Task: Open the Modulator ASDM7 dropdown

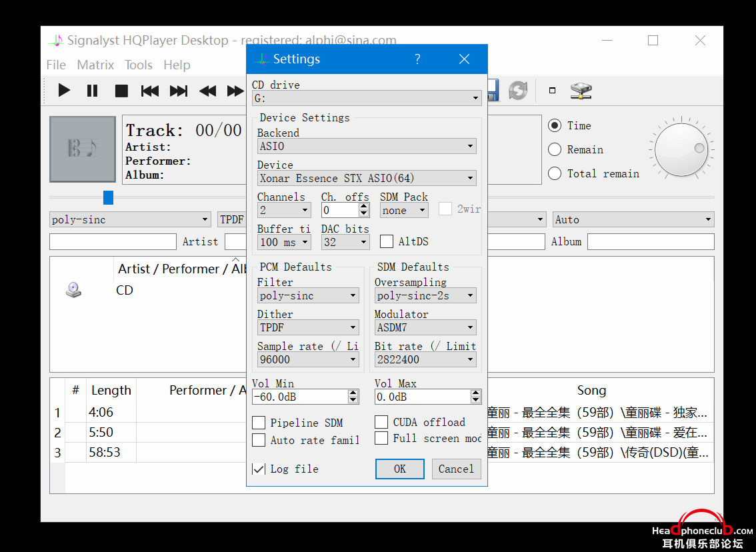Action: (425, 327)
